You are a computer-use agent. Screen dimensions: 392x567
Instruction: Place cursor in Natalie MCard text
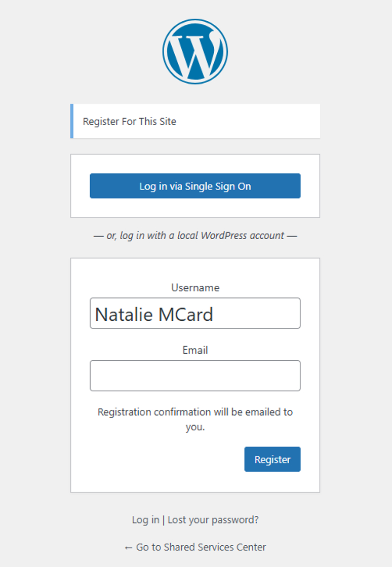pyautogui.click(x=154, y=314)
